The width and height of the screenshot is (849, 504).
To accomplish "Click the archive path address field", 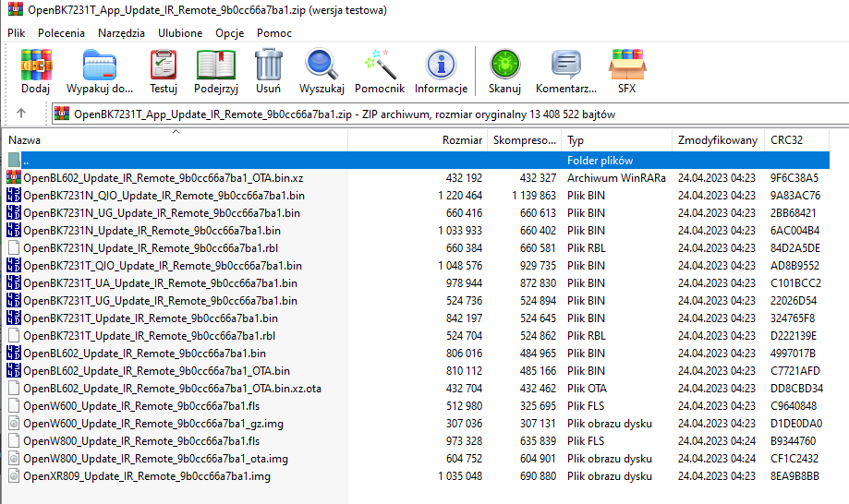I will [x=451, y=114].
